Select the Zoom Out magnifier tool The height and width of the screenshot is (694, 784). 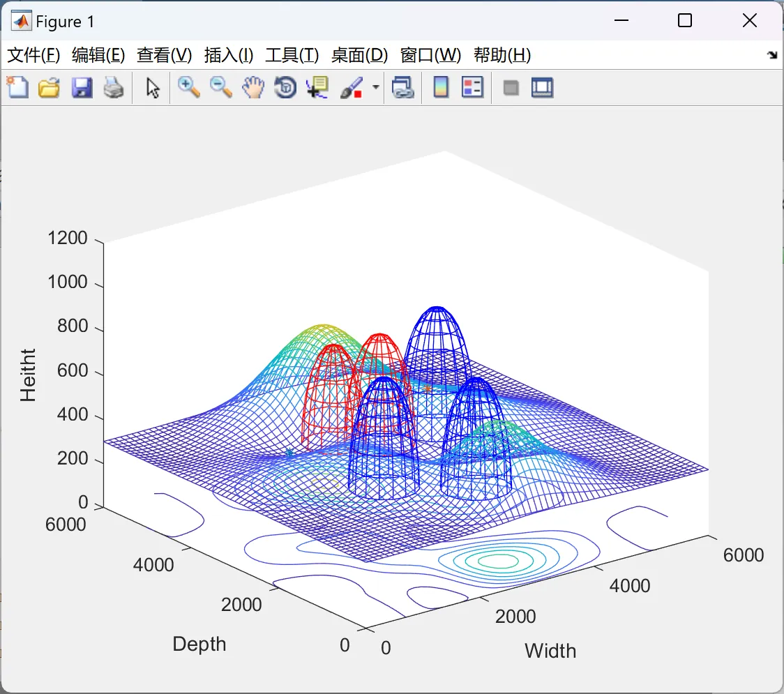click(221, 88)
